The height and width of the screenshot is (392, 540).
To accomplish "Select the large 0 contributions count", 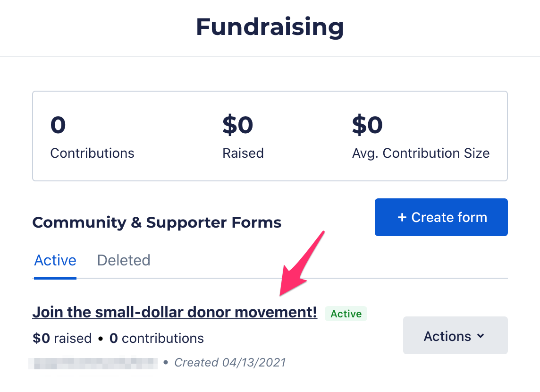I will click(58, 125).
